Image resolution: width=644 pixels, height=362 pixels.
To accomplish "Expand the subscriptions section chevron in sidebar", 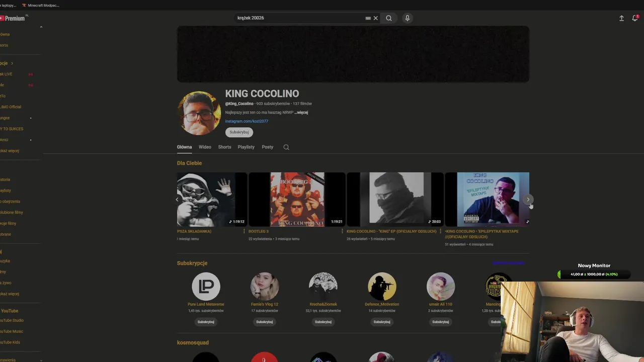I will 12,63.
